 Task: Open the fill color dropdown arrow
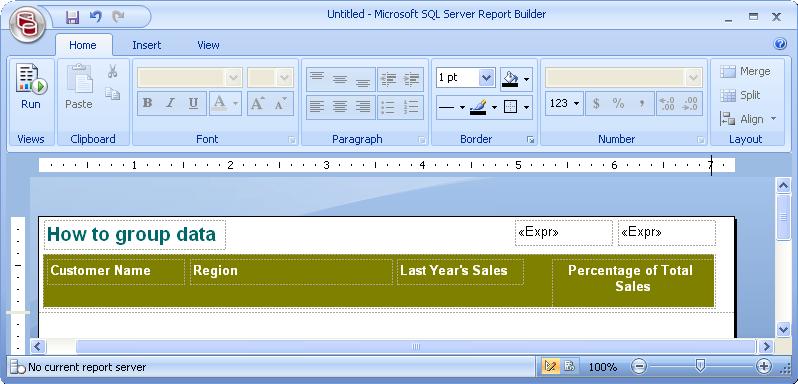[526, 79]
